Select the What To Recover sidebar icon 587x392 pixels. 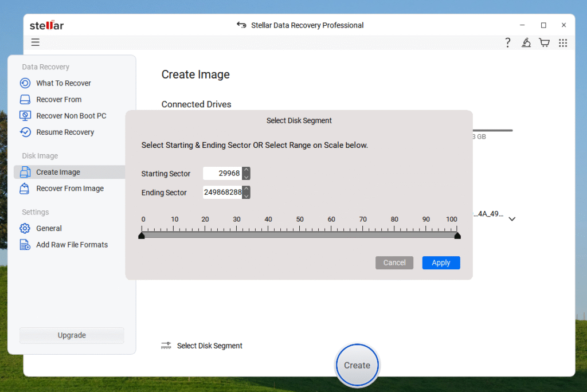25,83
